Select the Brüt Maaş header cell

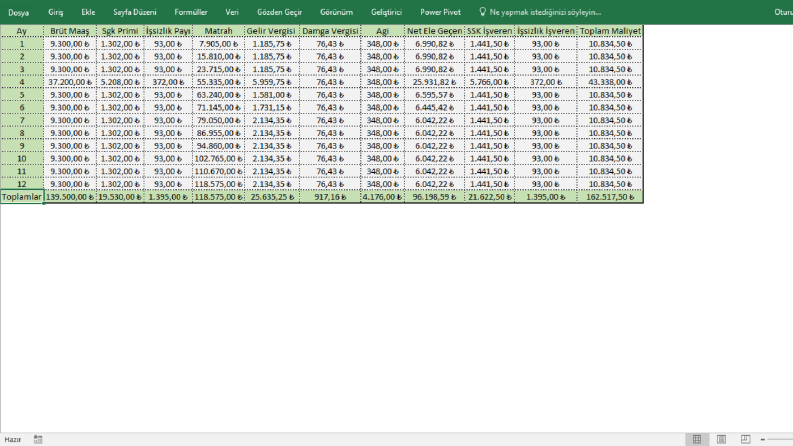pyautogui.click(x=70, y=31)
